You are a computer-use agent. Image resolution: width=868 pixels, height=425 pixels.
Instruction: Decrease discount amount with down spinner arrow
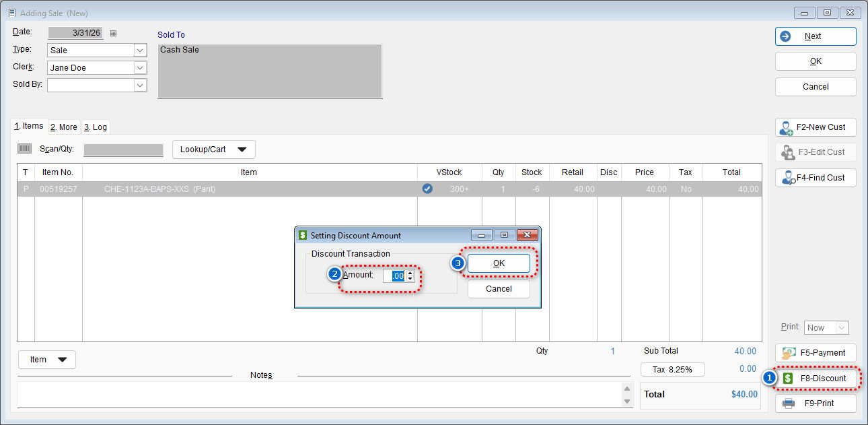tap(410, 279)
